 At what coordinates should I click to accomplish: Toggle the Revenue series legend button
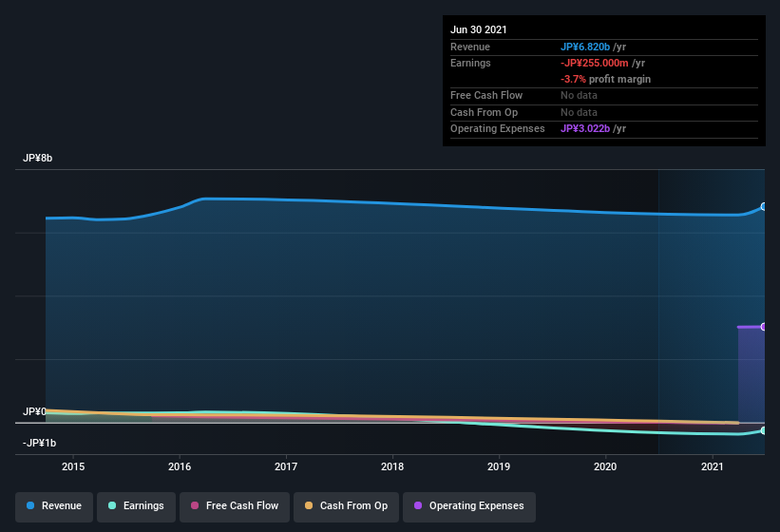pyautogui.click(x=54, y=506)
